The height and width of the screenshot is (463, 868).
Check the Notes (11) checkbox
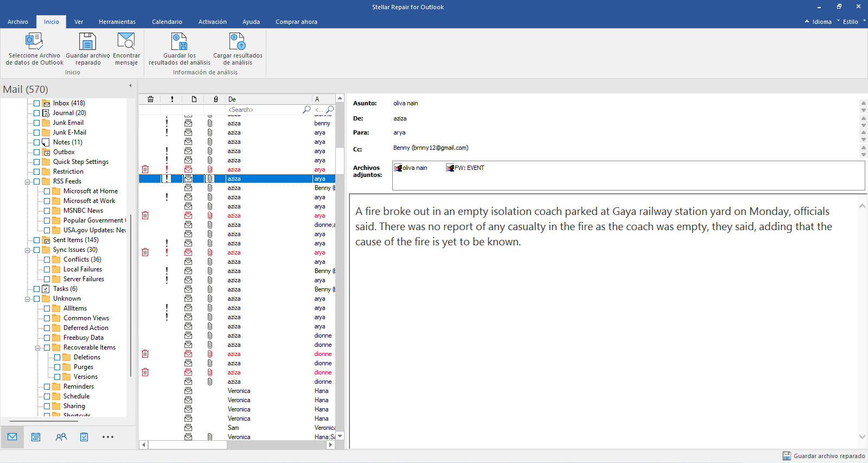pos(36,142)
